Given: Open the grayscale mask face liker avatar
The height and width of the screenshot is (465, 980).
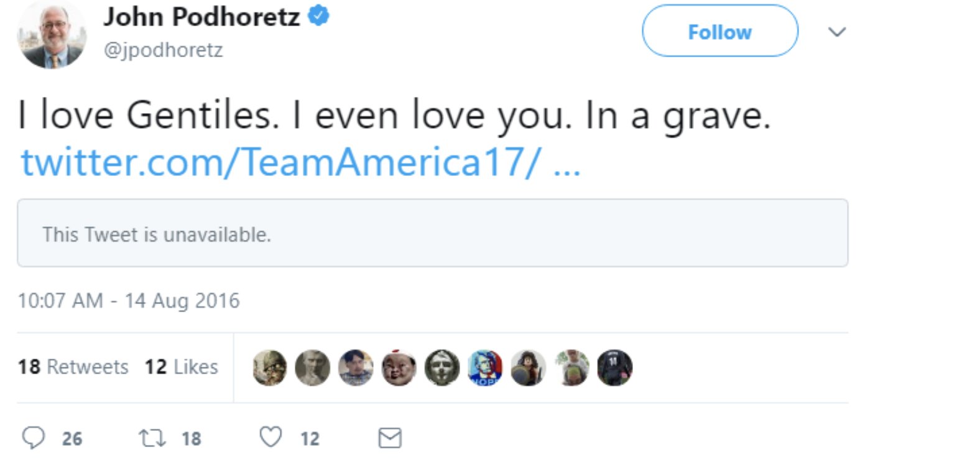Looking at the screenshot, I should tap(442, 367).
